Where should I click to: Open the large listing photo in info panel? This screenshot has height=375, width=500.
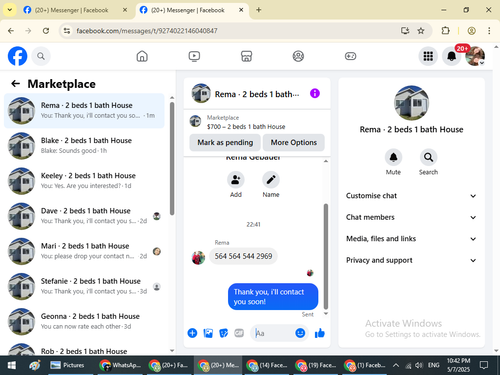[411, 103]
